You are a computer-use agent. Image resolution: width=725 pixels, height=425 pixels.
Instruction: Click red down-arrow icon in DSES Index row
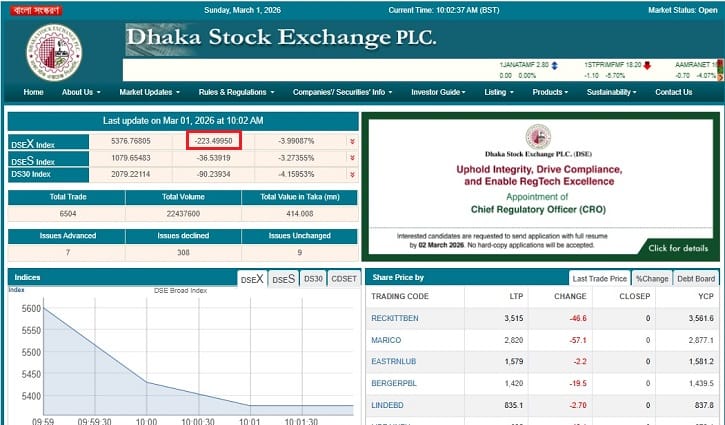[x=352, y=158]
